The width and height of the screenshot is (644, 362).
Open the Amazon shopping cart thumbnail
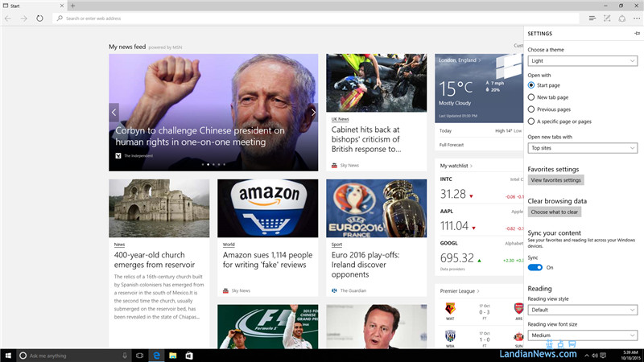[268, 208]
